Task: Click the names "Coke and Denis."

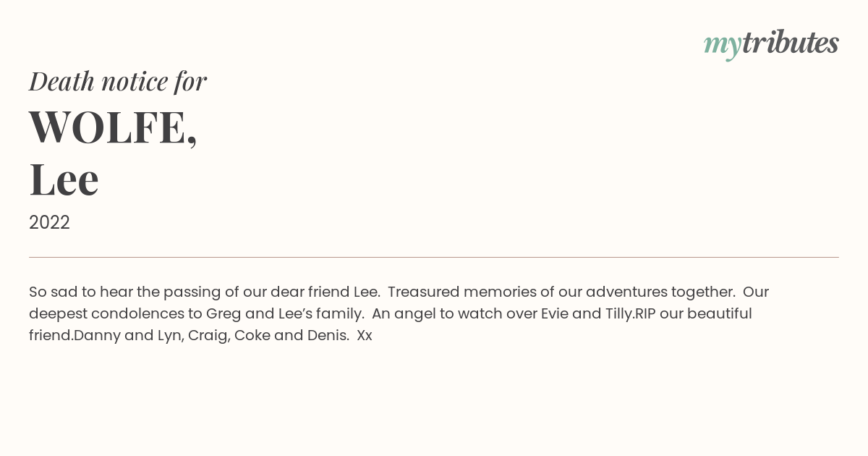Action: click(x=292, y=335)
